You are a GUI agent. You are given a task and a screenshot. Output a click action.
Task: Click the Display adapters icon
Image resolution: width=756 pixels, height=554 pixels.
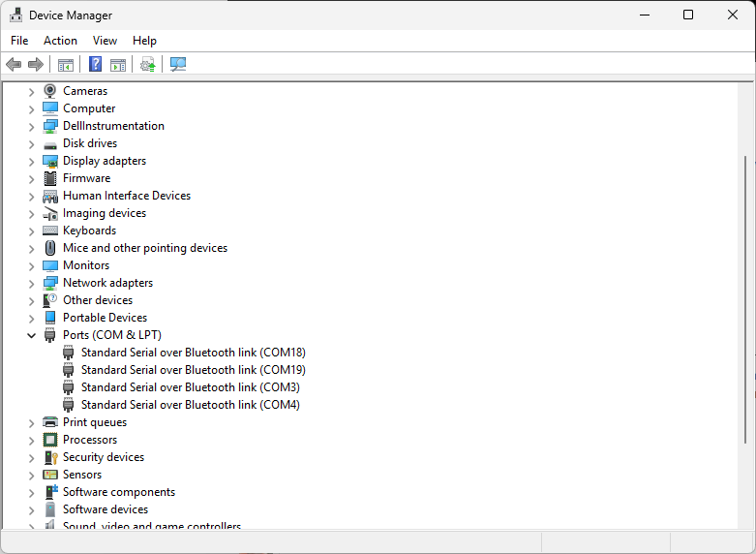pyautogui.click(x=50, y=161)
